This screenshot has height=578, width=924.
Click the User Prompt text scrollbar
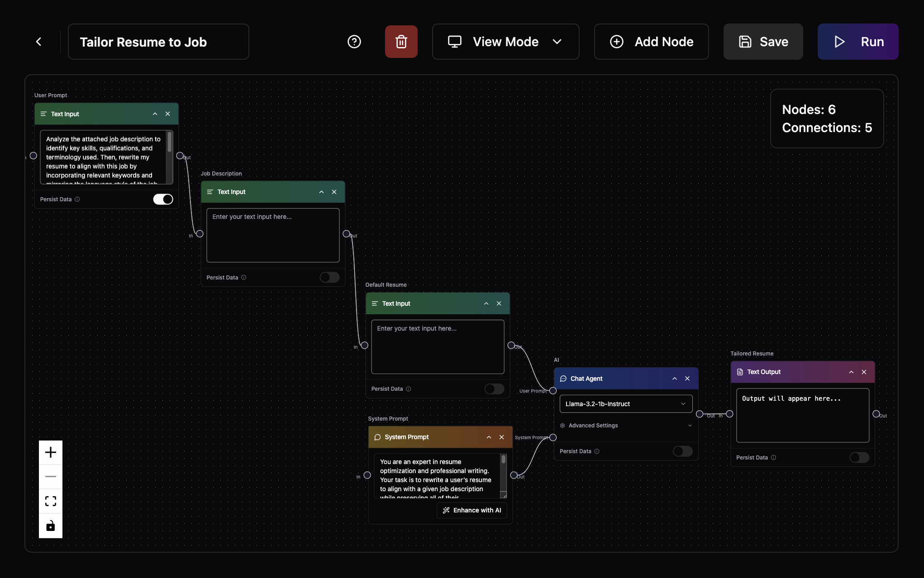(170, 142)
